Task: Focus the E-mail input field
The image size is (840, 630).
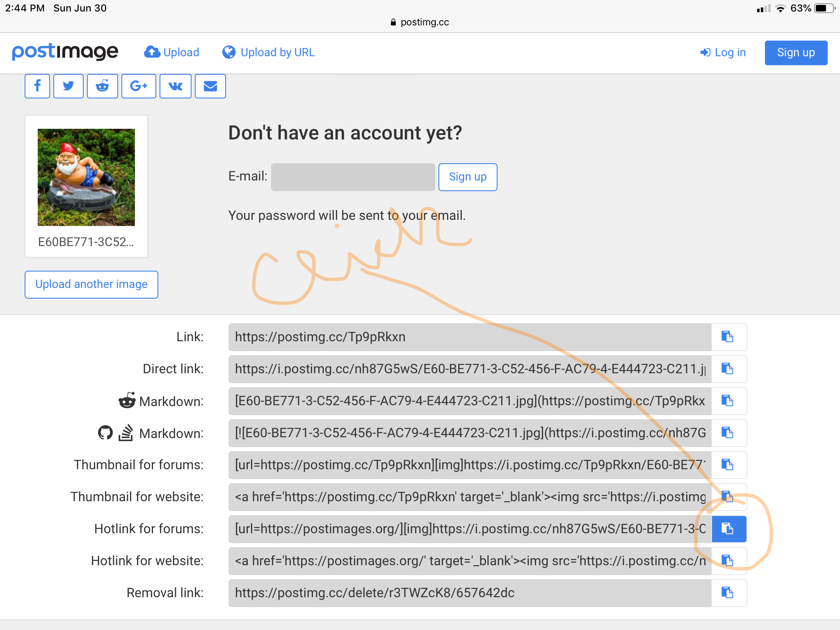Action: [353, 177]
